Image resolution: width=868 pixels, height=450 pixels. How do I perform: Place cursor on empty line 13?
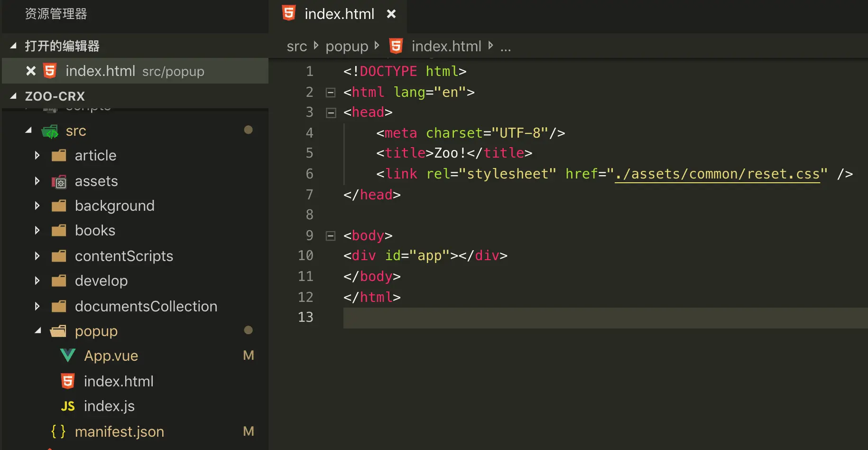pos(605,318)
